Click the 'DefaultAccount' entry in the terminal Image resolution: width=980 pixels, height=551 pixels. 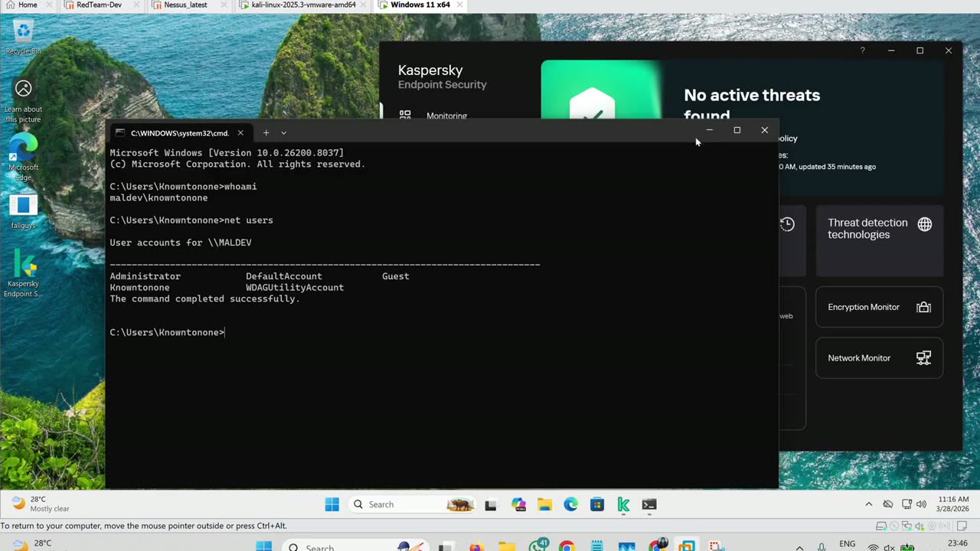pyautogui.click(x=284, y=276)
